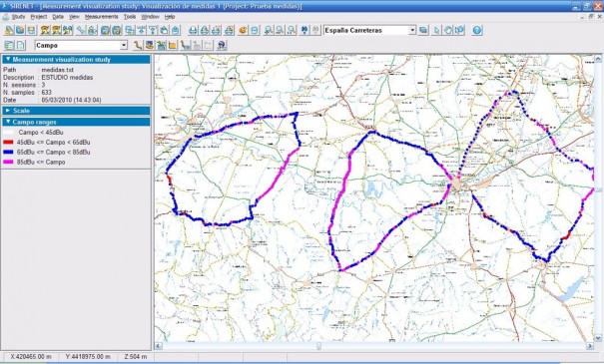
Task: Click the globe icon in second toolbar row
Action: tap(222, 46)
